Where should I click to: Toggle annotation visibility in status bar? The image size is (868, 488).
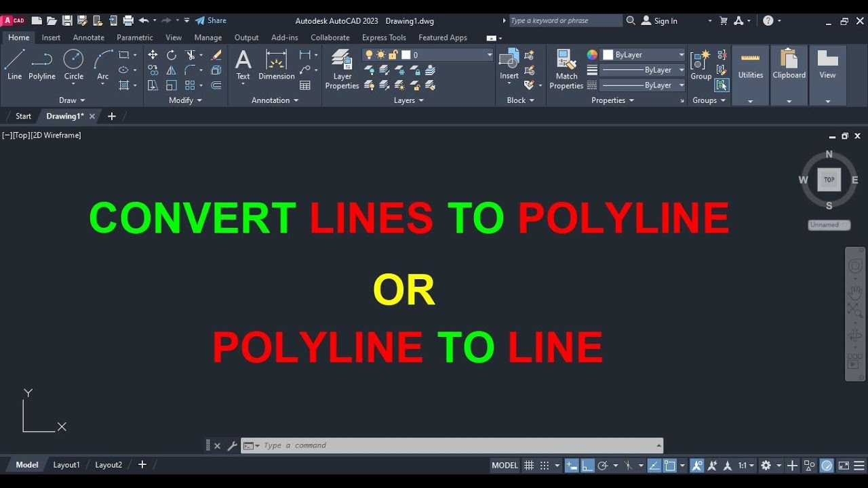pos(697,466)
